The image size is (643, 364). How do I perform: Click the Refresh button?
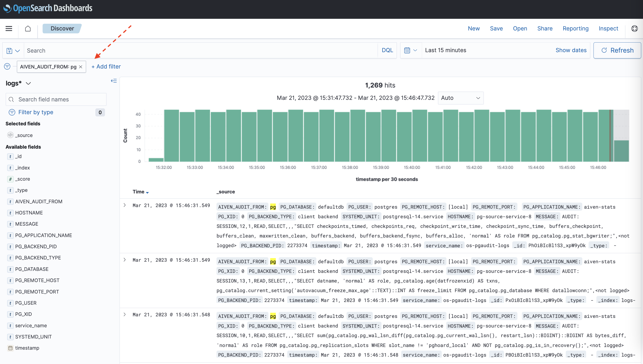coord(617,50)
